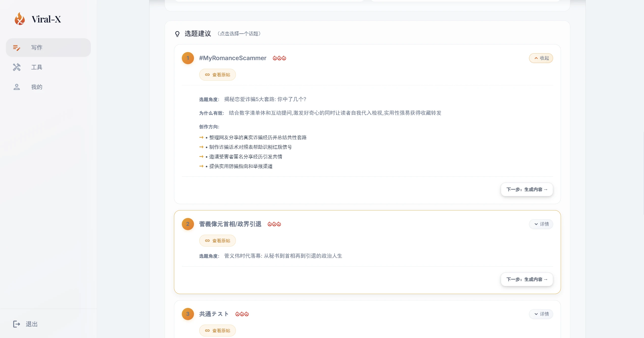
Task: Click the Viral-X brand name
Action: click(46, 19)
